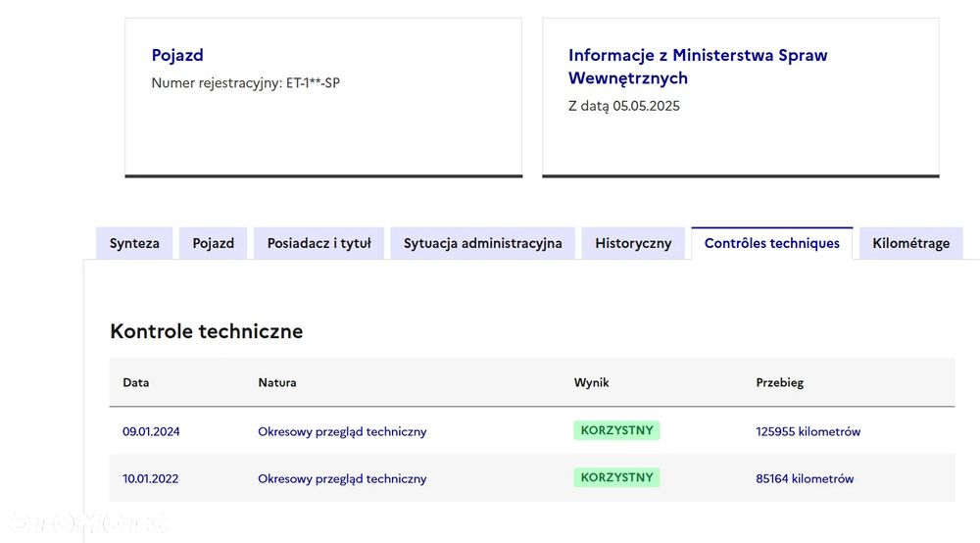Click the Pojazd card heading
This screenshot has height=543, width=980.
[x=177, y=55]
